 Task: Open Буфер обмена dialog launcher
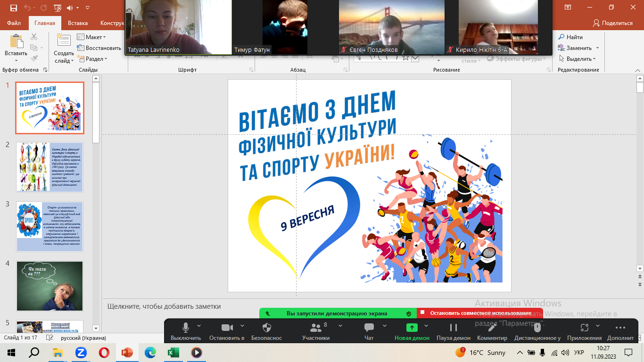45,70
